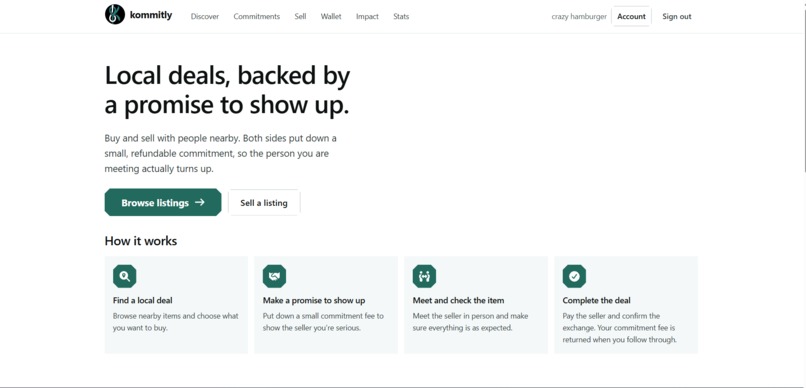View the Impact page
This screenshot has height=388, width=806.
[x=367, y=16]
